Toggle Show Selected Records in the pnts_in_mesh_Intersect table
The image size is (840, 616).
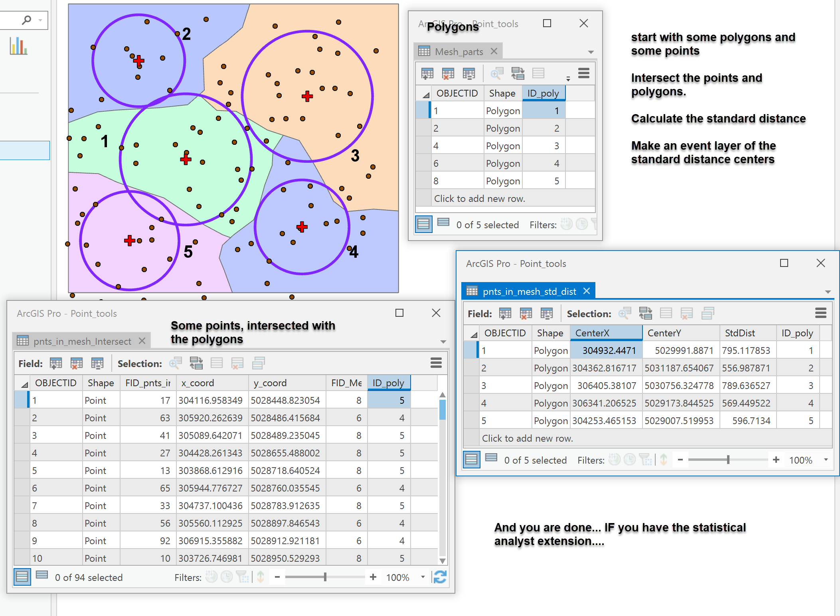[42, 577]
